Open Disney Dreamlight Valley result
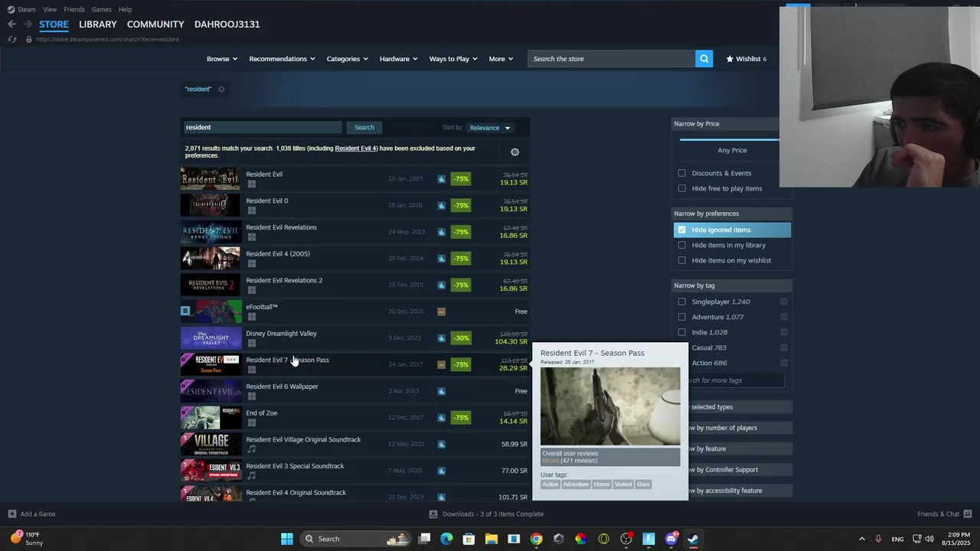The width and height of the screenshot is (980, 551). click(x=355, y=337)
